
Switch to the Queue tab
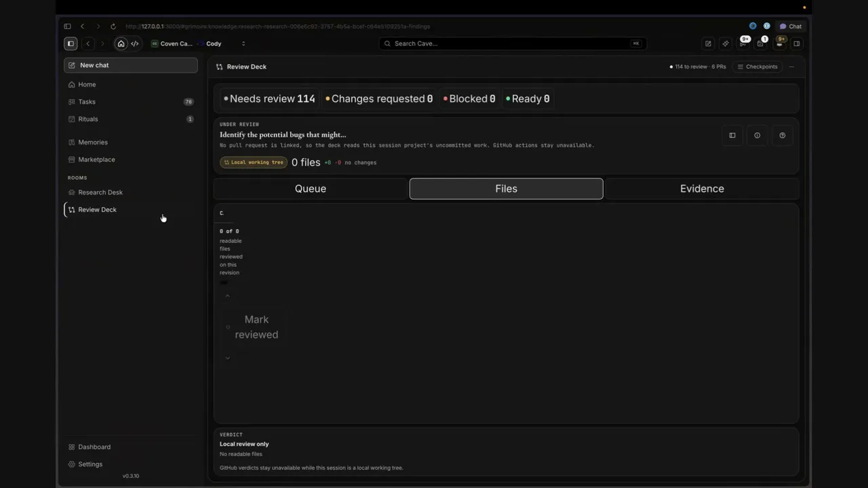311,189
